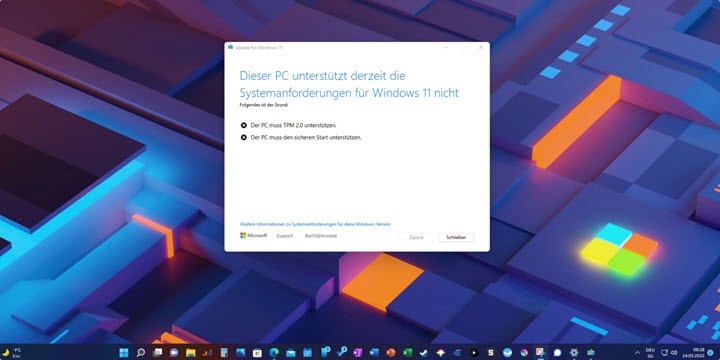
Task: Launch the Calculator from the taskbar
Action: (x=224, y=353)
